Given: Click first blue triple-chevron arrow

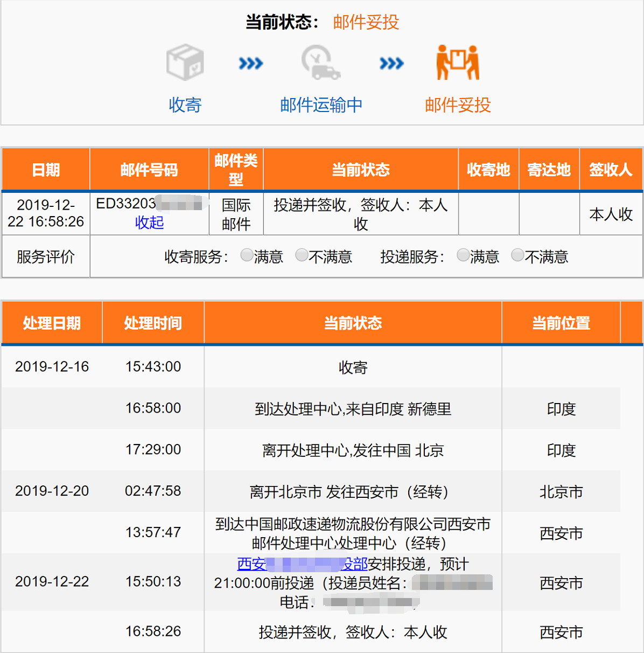Looking at the screenshot, I should (x=251, y=64).
